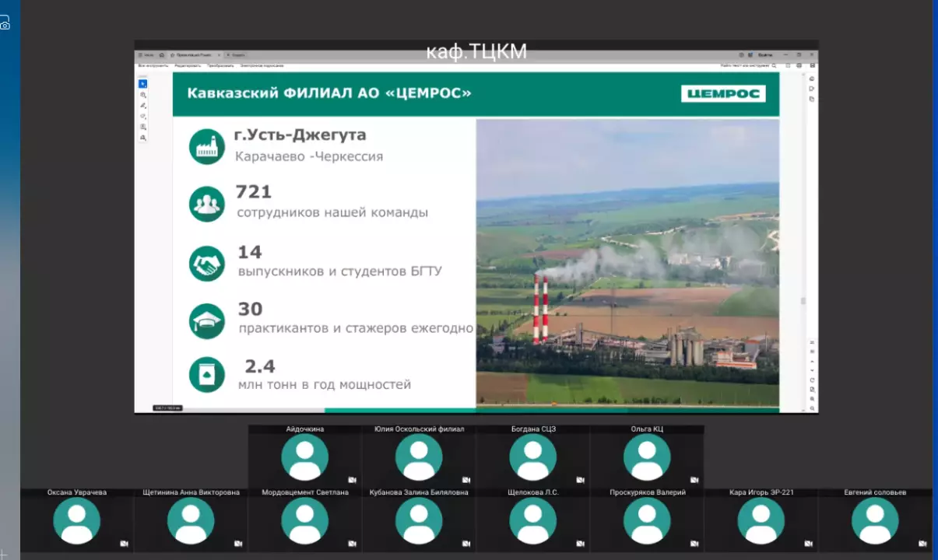Select Кубанова Залина Биляловна participant tile
This screenshot has width=938, height=560.
(x=419, y=521)
